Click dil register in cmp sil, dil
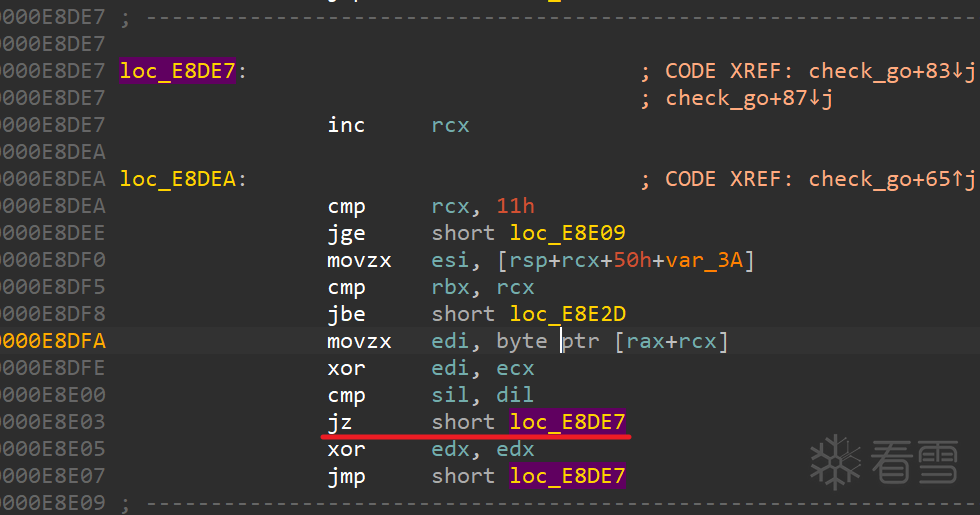 click(515, 395)
